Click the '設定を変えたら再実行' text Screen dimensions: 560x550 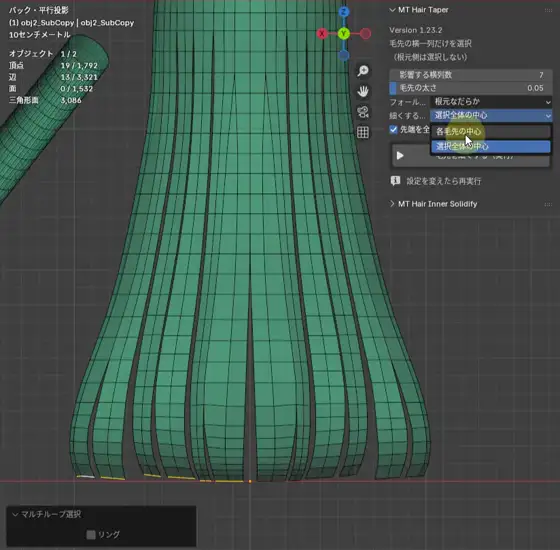(444, 181)
